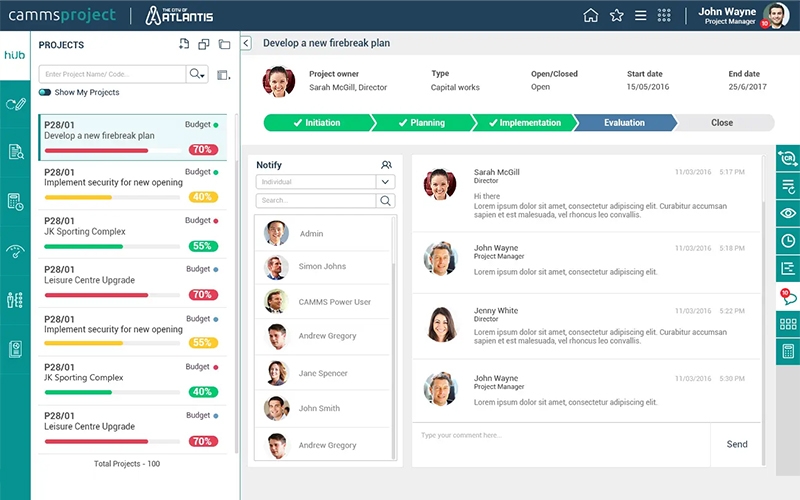The height and width of the screenshot is (500, 800).
Task: Click the 70% progress bar of firebreak plan
Action: (112, 151)
